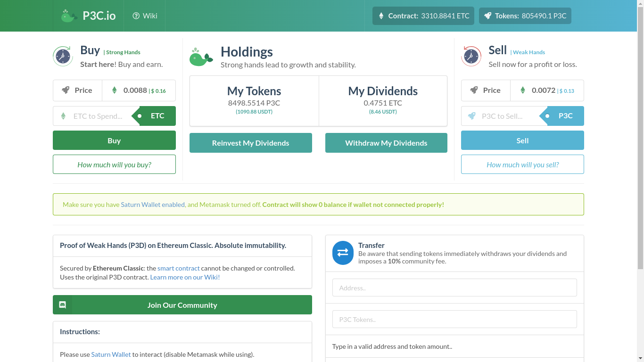This screenshot has width=644, height=362.
Task: Click the P3C tag on sell field
Action: [562, 116]
